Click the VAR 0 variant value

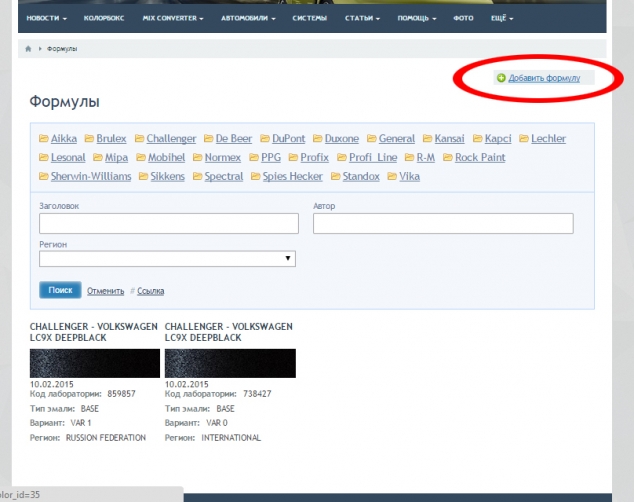[217, 423]
